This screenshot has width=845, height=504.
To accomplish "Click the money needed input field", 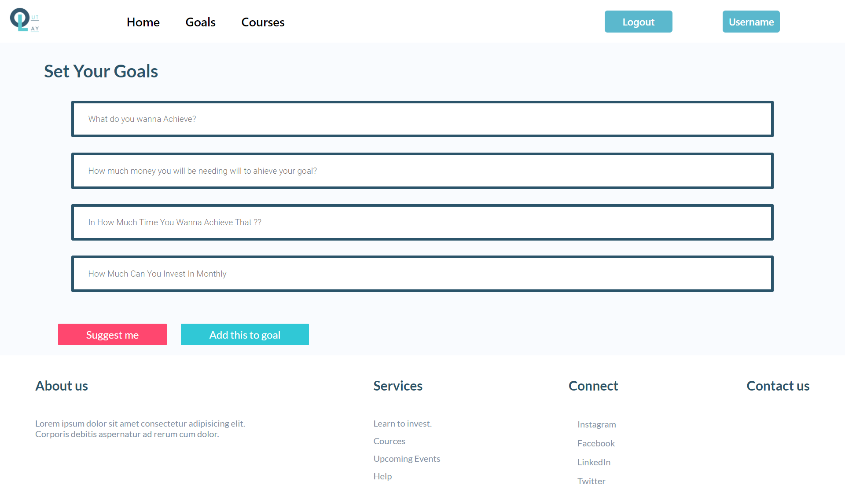I will 422,171.
